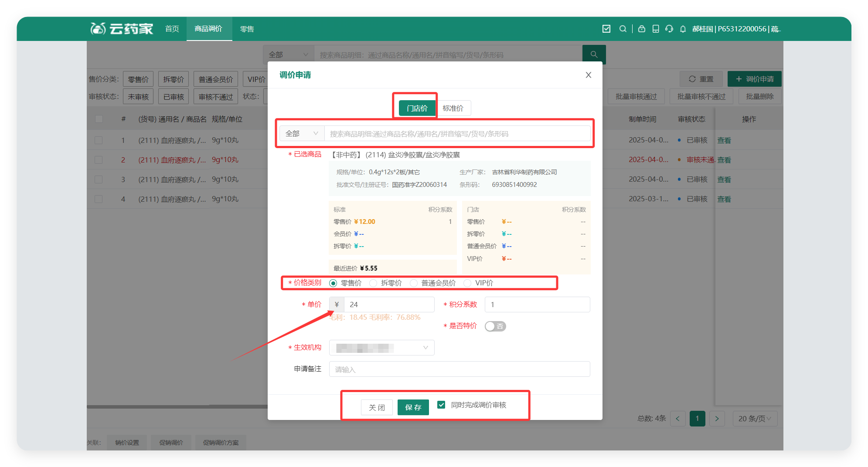Open the checklist task icon in header
868x467 pixels.
click(x=606, y=29)
